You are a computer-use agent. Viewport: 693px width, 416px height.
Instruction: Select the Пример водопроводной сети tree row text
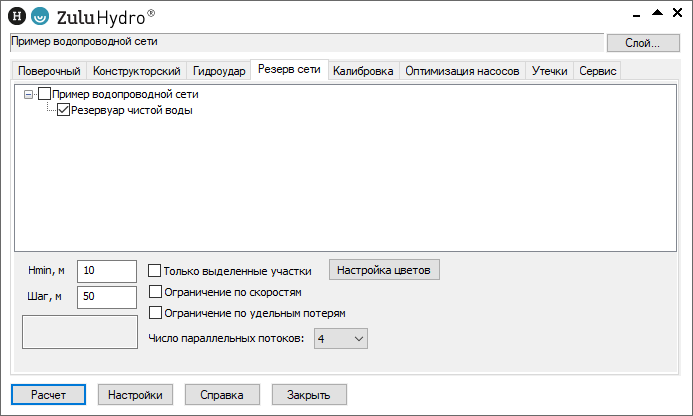click(x=125, y=94)
